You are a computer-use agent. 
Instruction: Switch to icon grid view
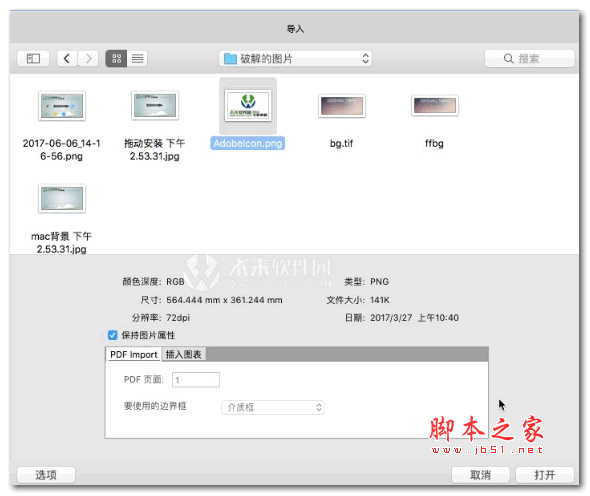[x=116, y=59]
